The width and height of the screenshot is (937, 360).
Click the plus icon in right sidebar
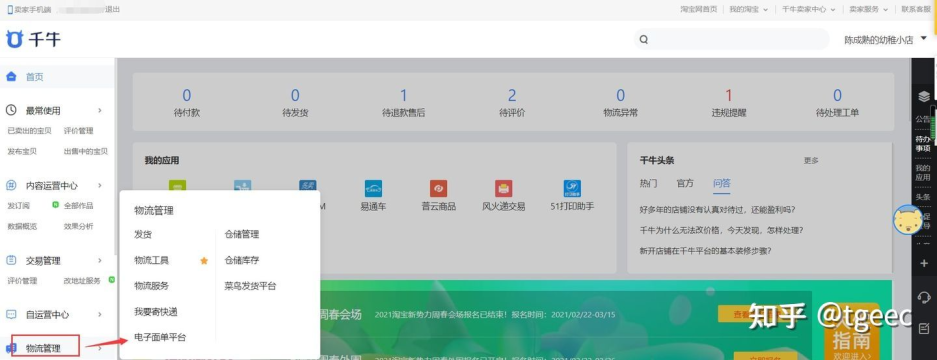[x=924, y=263]
